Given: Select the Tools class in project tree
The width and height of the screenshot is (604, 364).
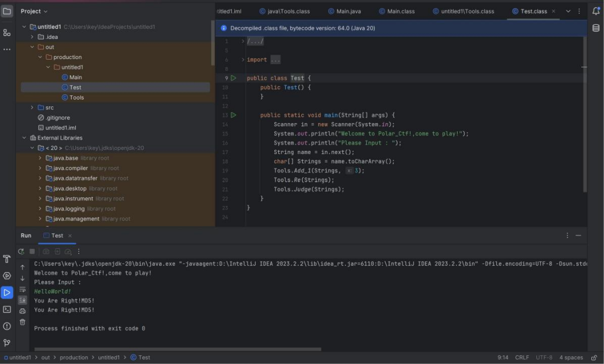Looking at the screenshot, I should (76, 97).
